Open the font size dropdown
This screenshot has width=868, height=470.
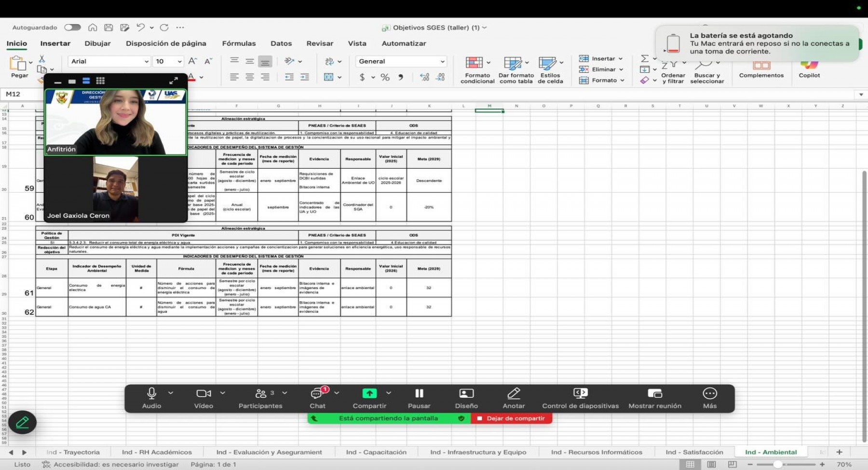[x=179, y=62]
